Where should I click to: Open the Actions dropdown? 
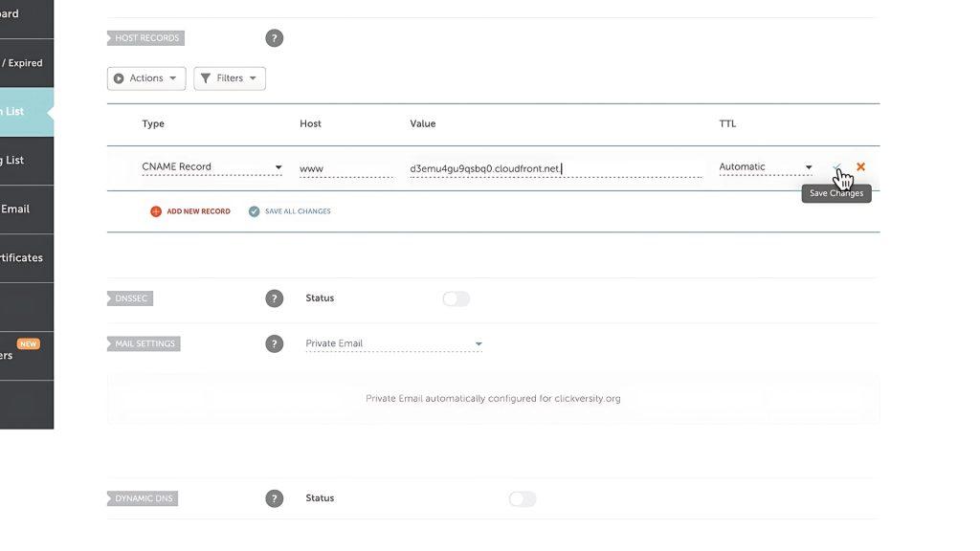coord(146,78)
